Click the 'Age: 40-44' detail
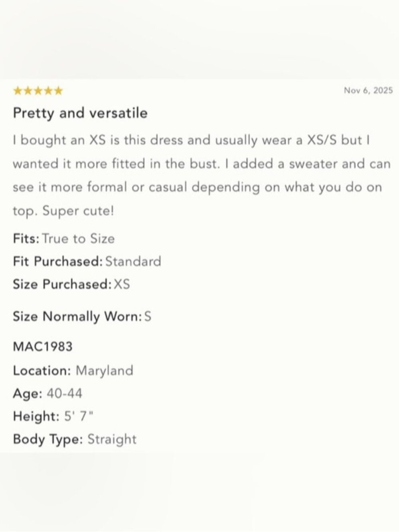399x532 pixels. coord(47,394)
